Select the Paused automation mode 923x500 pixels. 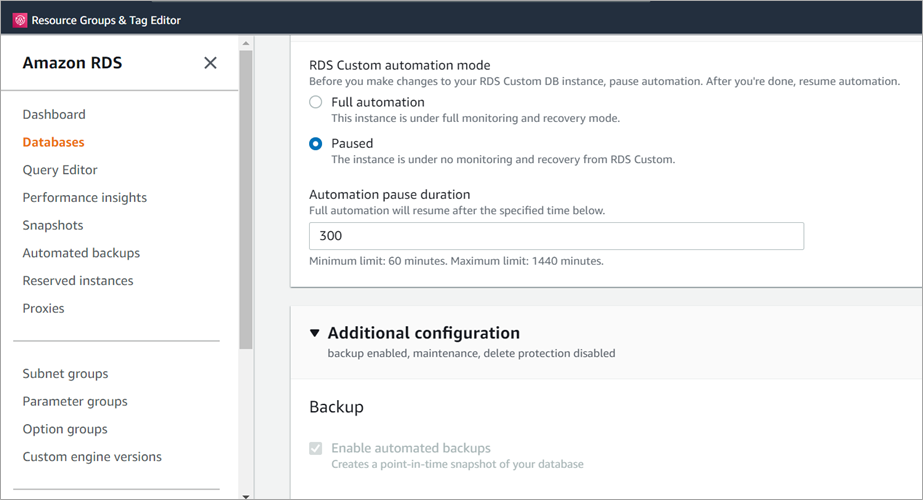point(316,144)
